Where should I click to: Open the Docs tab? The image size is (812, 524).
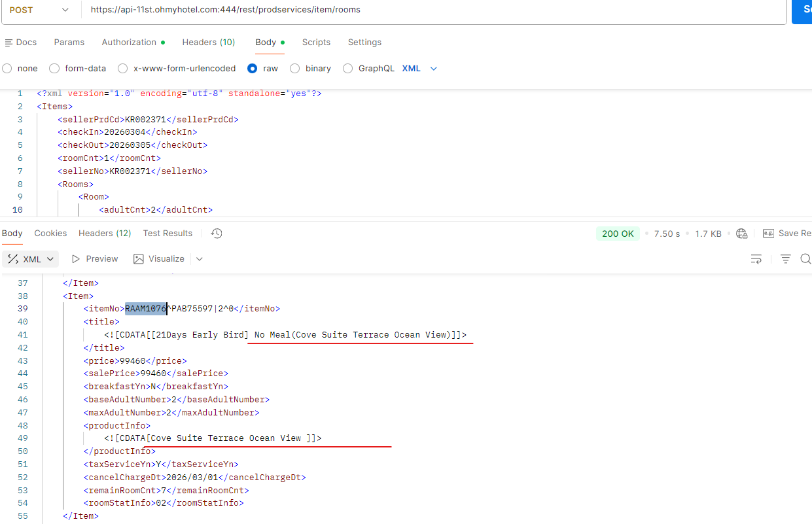pos(20,42)
